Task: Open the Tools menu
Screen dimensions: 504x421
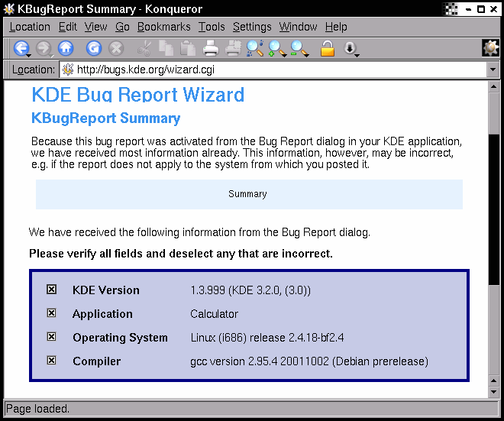Action: click(212, 27)
